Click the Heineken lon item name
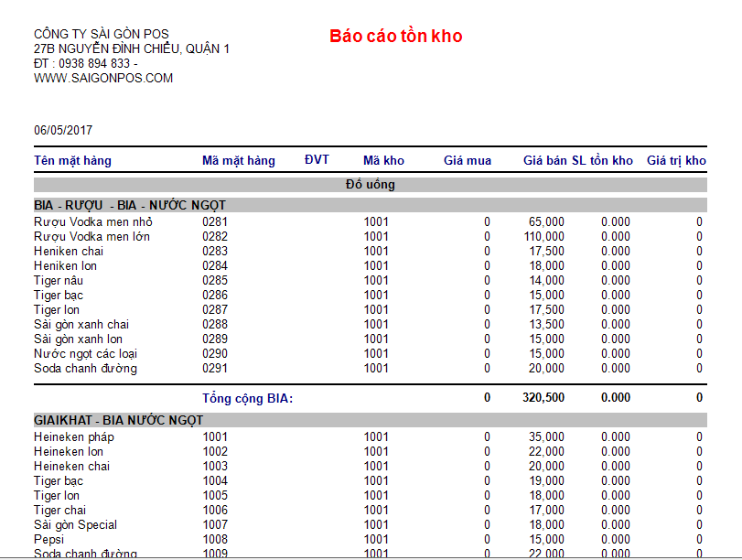The image size is (742, 560). [x=68, y=452]
